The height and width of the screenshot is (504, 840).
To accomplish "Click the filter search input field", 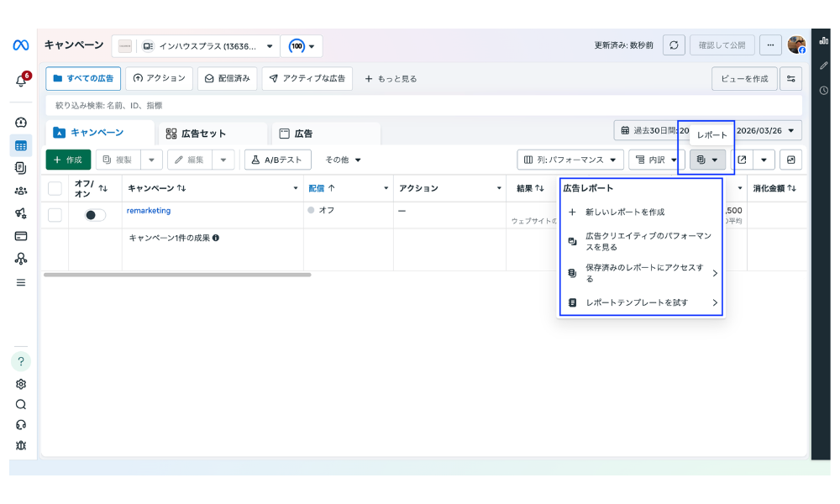I will pyautogui.click(x=252, y=106).
